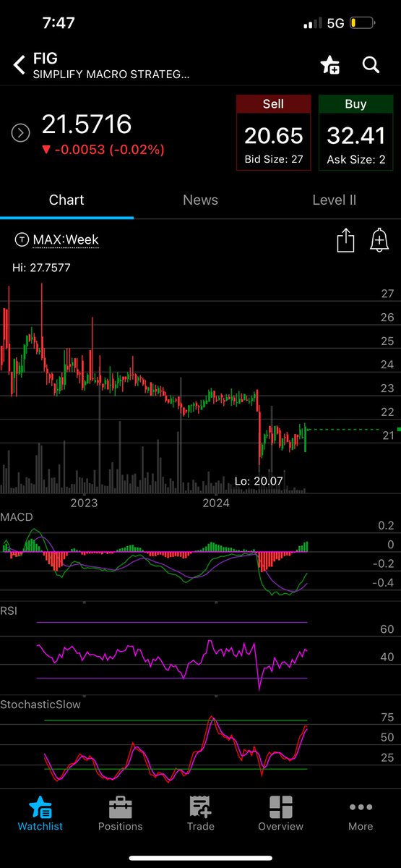Tap the Bid Size: 27 text
Screen dimensions: 401x868
pyautogui.click(x=273, y=160)
